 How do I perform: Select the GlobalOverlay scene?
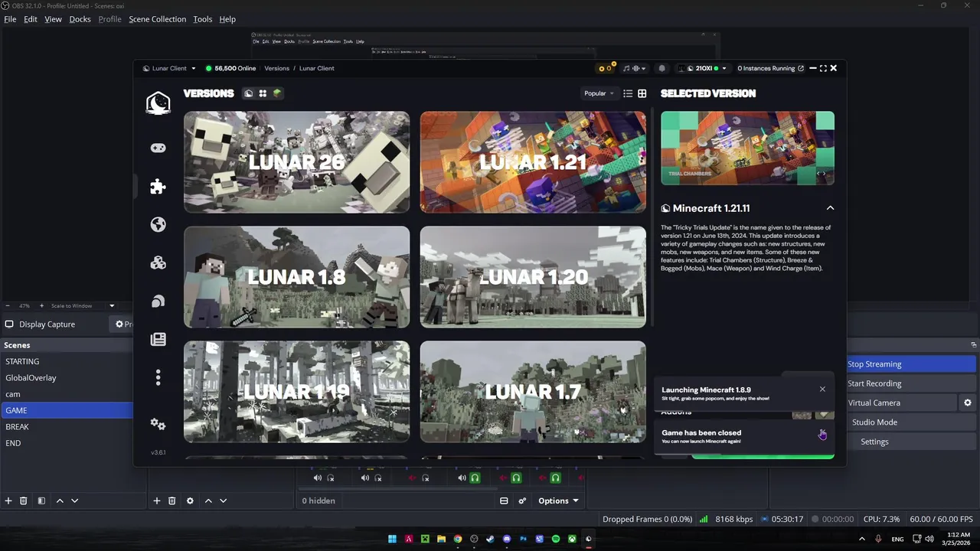(67, 377)
